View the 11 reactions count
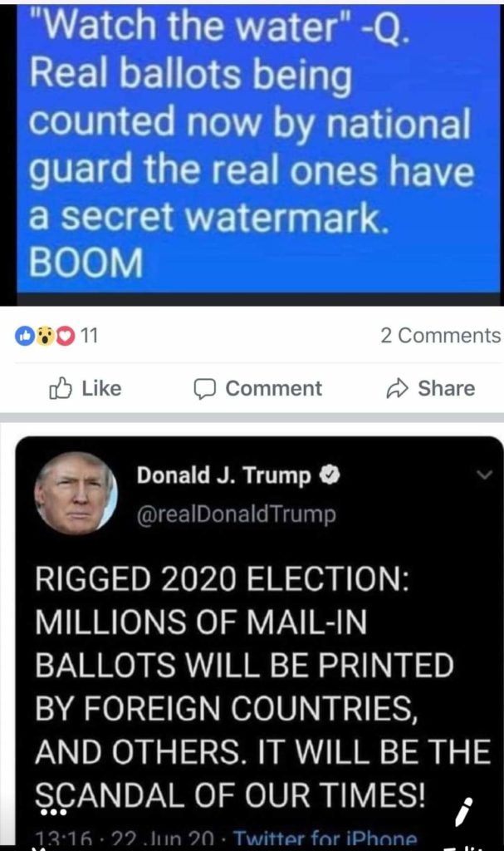The width and height of the screenshot is (504, 851). 89,336
